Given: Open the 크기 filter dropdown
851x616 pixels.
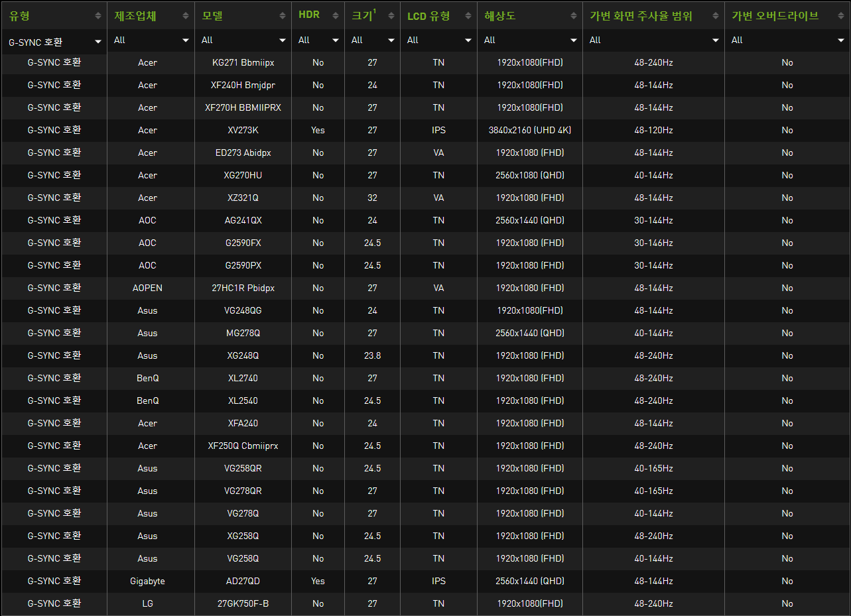Looking at the screenshot, I should coord(372,40).
